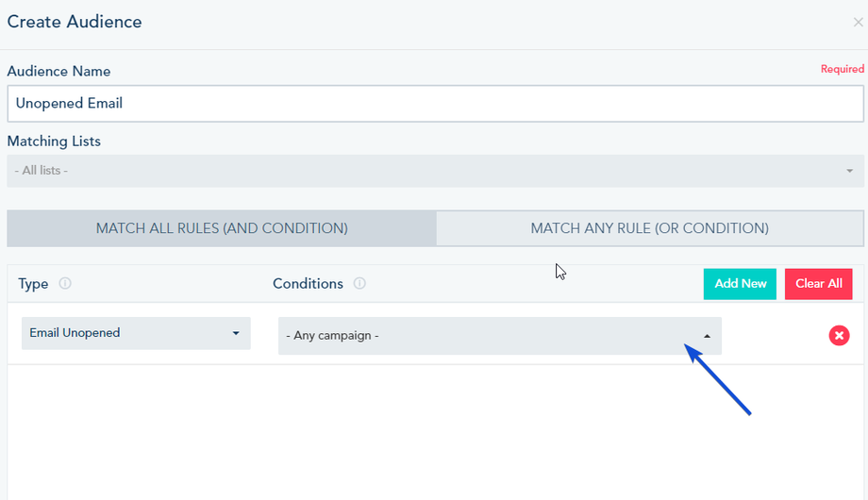The height and width of the screenshot is (500, 868).
Task: Click the info icon beside Type
Action: coord(65,283)
